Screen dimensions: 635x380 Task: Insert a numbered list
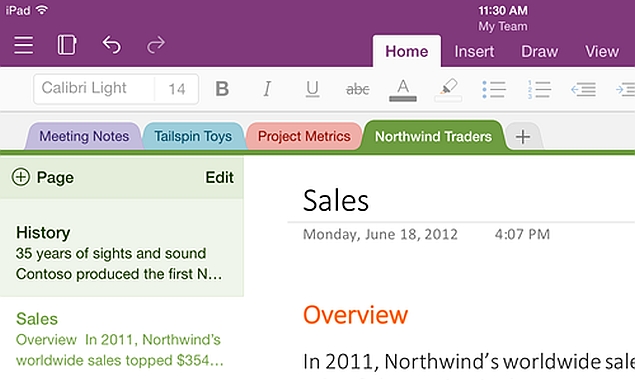(x=539, y=89)
